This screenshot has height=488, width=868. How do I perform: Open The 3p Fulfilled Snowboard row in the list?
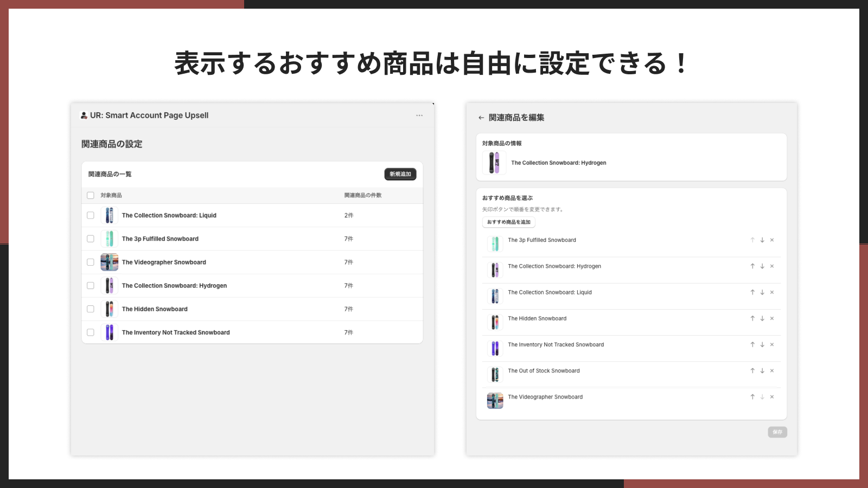click(252, 239)
